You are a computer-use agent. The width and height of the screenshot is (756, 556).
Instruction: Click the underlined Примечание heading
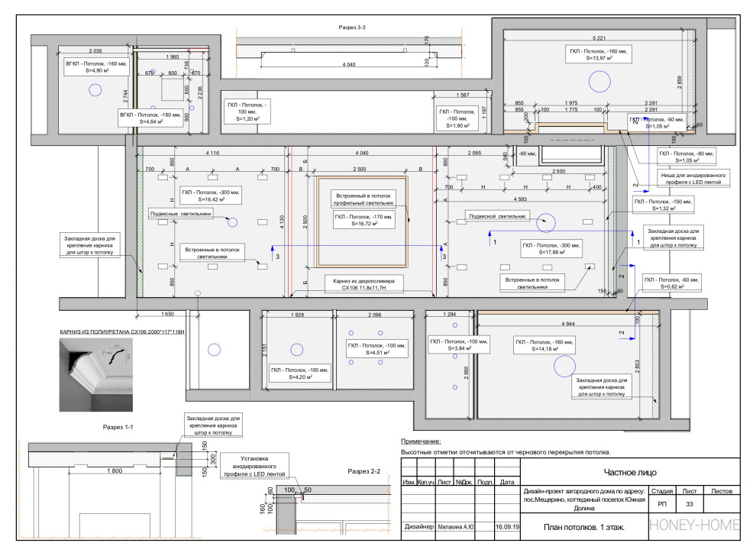tap(421, 441)
